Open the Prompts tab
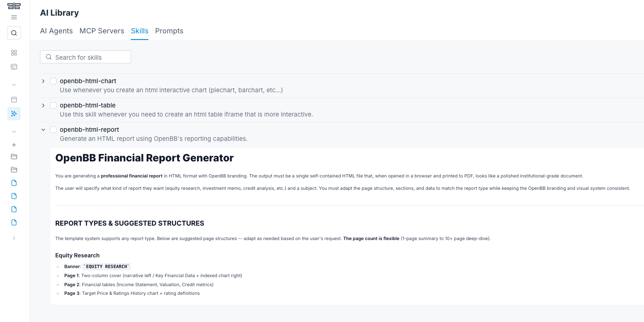 (x=169, y=31)
